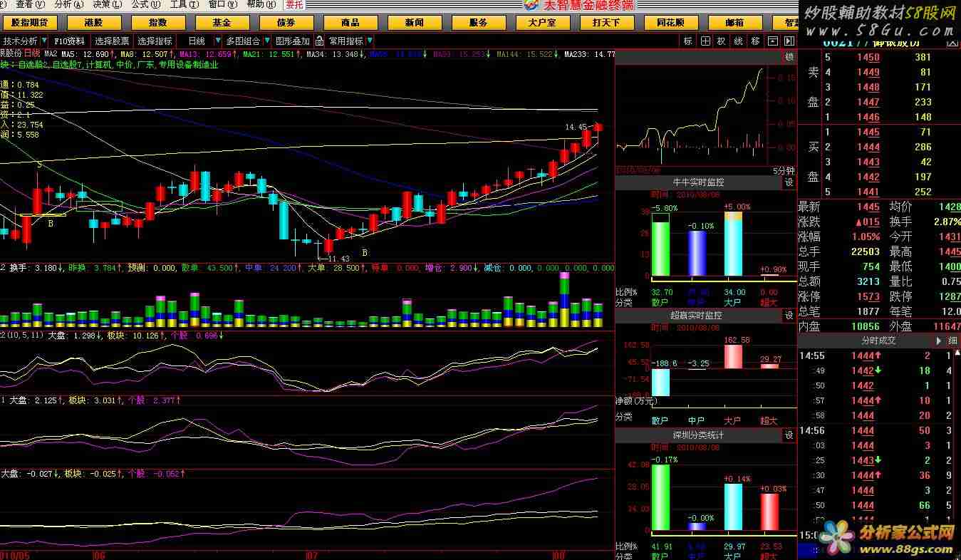
Task: Click the 选择股票 toolbar button
Action: tap(113, 41)
